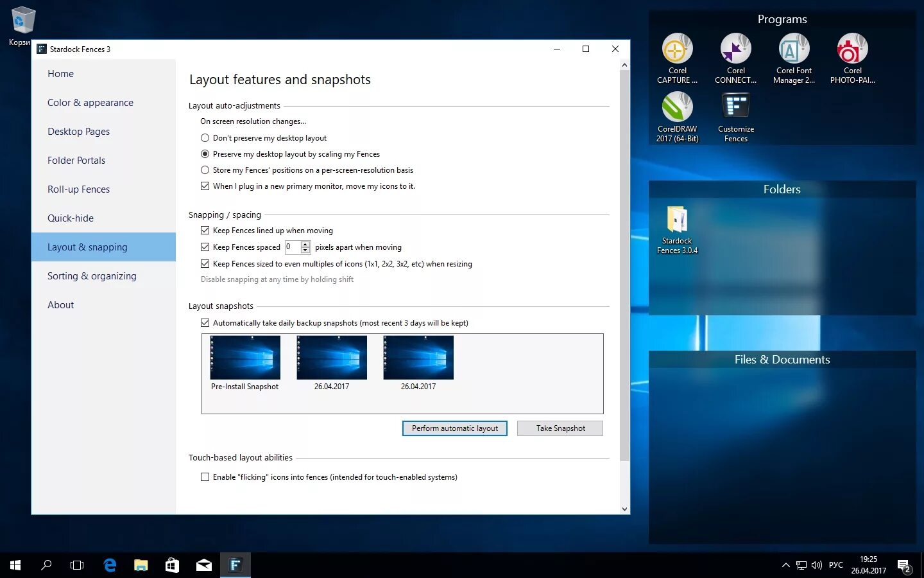Image resolution: width=924 pixels, height=578 pixels.
Task: Show hidden system tray icons
Action: coord(785,565)
